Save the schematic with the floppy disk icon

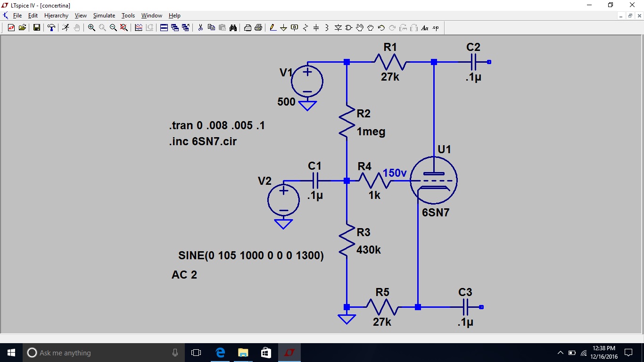36,28
